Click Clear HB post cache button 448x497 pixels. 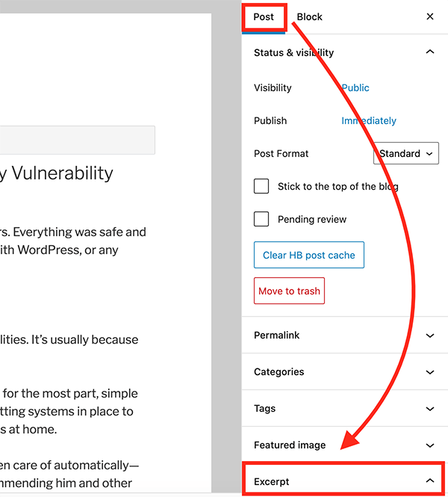(x=308, y=255)
